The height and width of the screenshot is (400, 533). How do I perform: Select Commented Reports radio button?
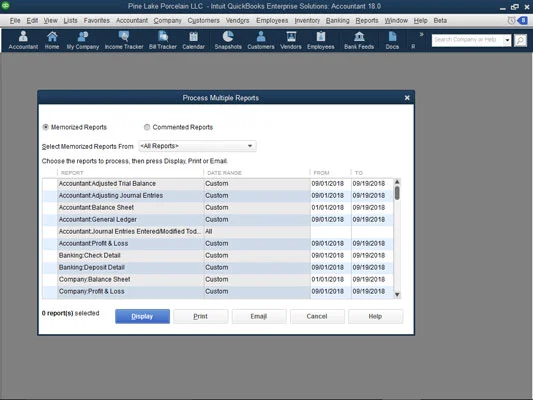[x=147, y=127]
